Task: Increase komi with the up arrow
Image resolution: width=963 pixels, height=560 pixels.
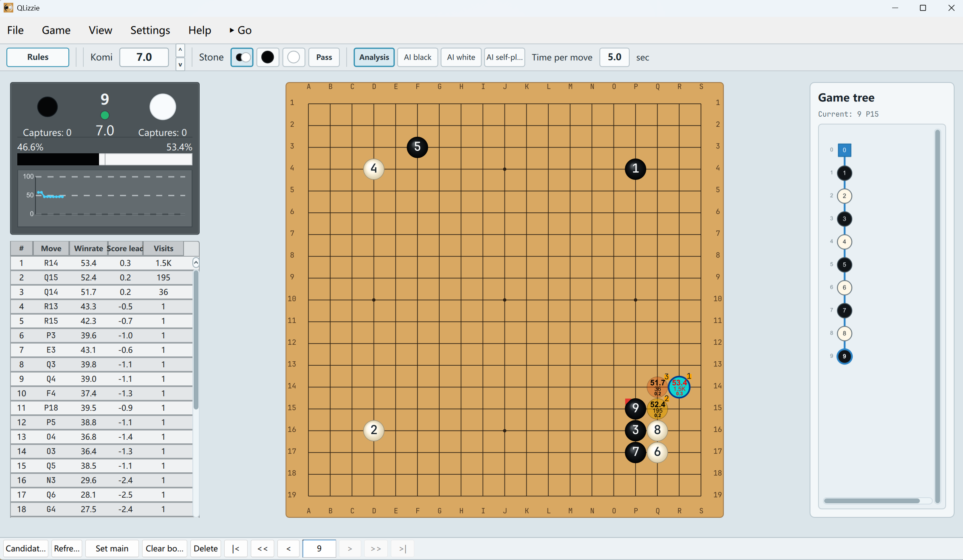Action: coord(180,50)
